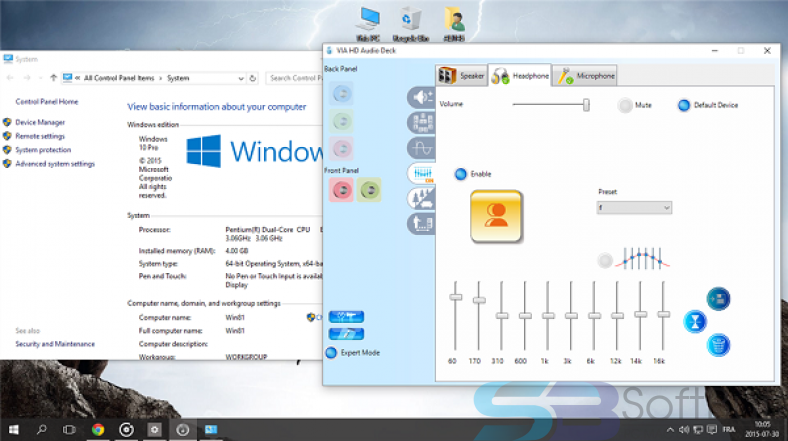
Task: Switch to the Headphone tab
Action: coord(520,76)
